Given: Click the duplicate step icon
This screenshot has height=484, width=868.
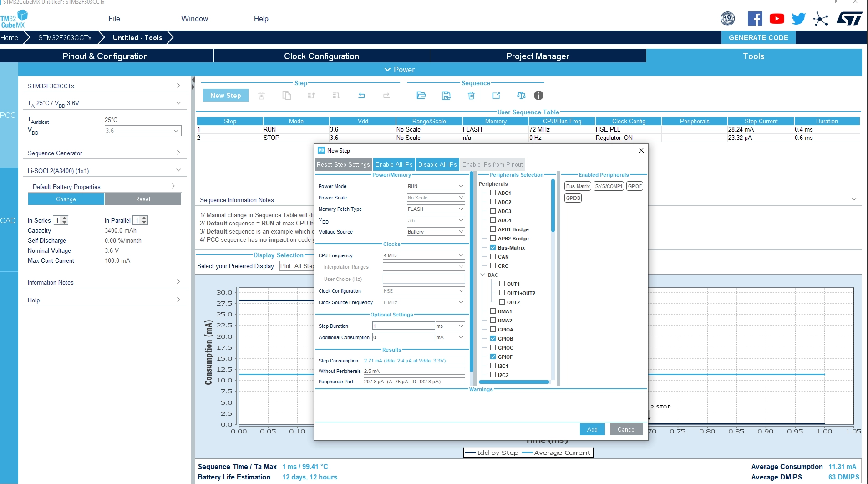Looking at the screenshot, I should click(287, 96).
